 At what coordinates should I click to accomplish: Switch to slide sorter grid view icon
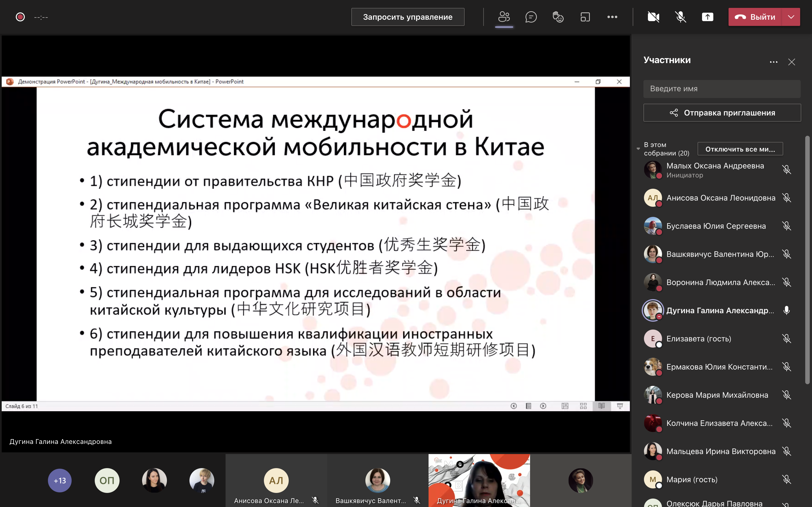(x=584, y=406)
